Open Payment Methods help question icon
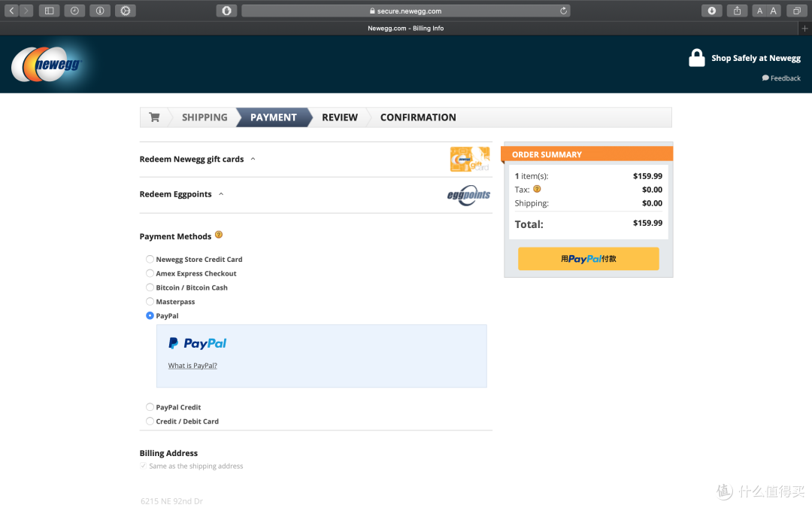 click(x=219, y=235)
